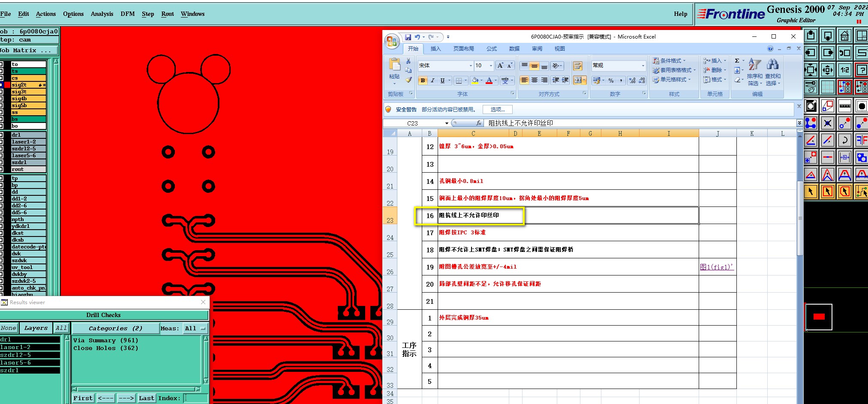Toggle visibility box of layer sig3t
This screenshot has width=868, height=404.
[x=1, y=92]
